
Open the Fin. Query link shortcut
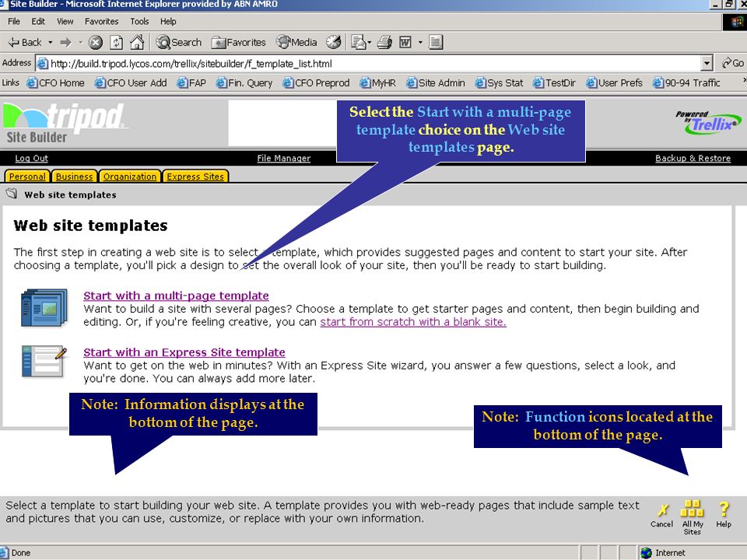pyautogui.click(x=244, y=83)
